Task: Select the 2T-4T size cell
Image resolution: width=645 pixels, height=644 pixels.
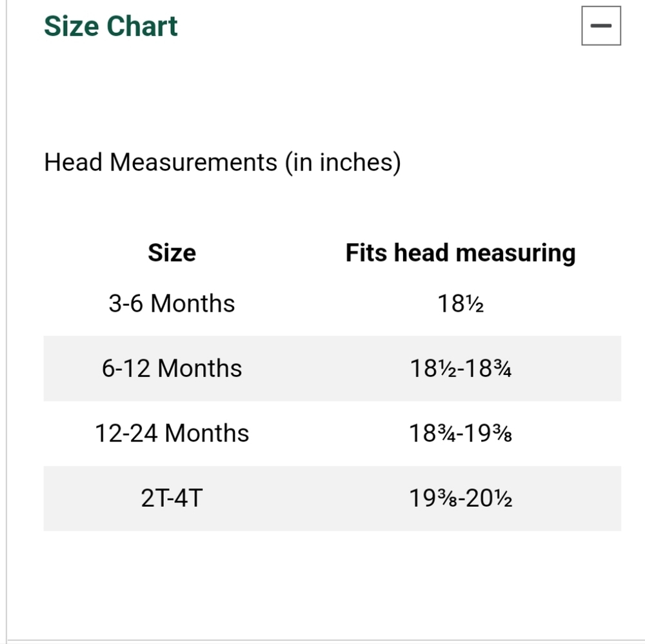Action: [x=172, y=498]
